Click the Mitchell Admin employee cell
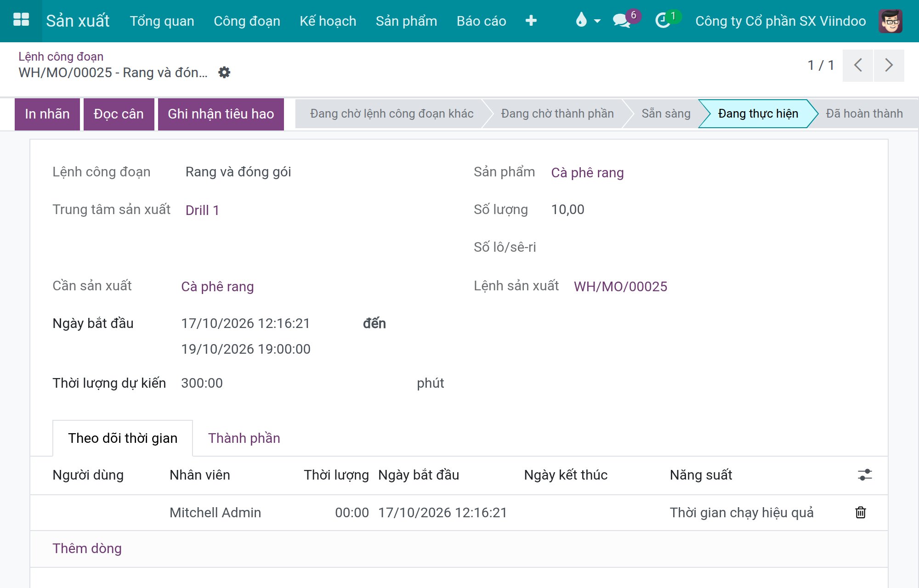 (215, 512)
